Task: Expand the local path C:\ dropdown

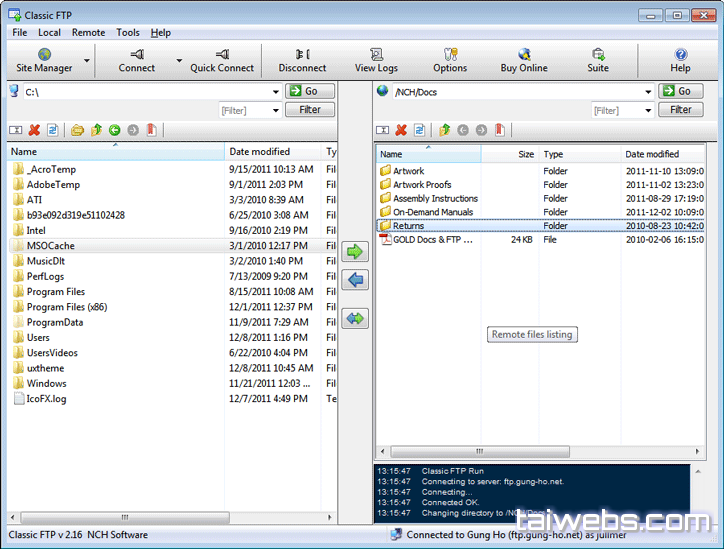Action: 275,92
